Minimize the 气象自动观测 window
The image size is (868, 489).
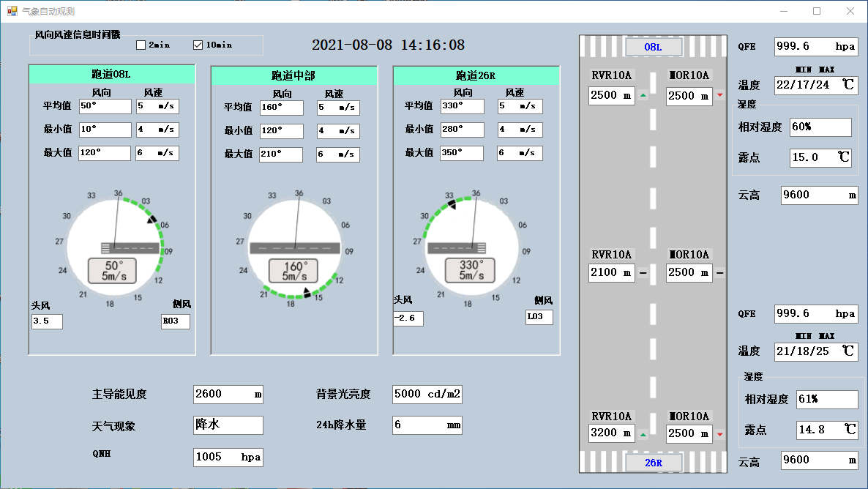click(x=784, y=11)
